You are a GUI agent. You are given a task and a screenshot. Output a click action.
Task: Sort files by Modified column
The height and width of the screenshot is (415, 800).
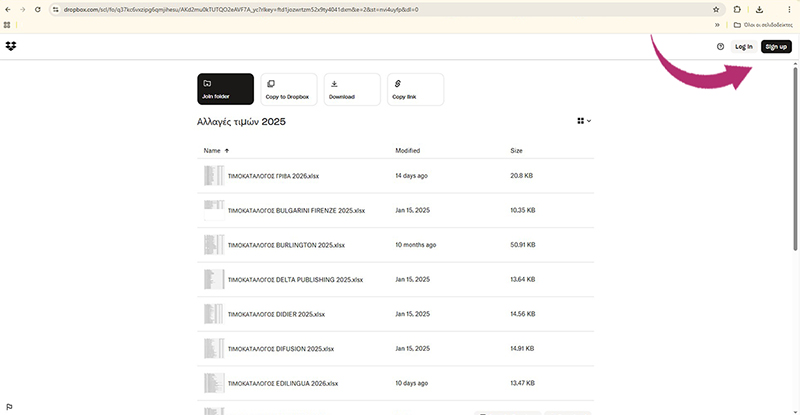pyautogui.click(x=407, y=150)
